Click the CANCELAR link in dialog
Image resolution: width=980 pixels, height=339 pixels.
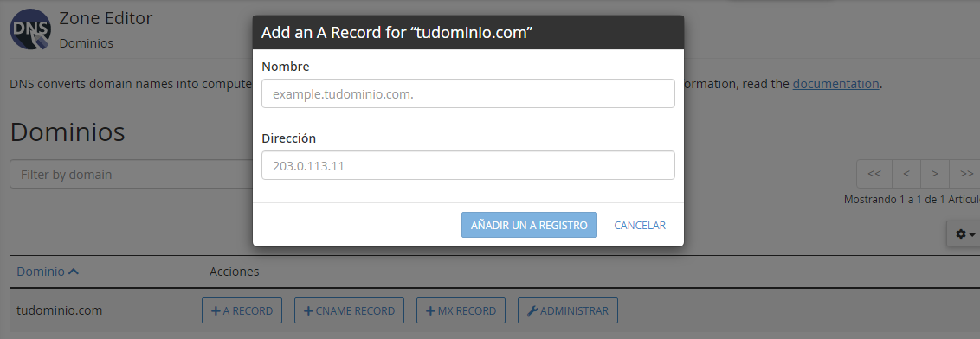pyautogui.click(x=640, y=225)
